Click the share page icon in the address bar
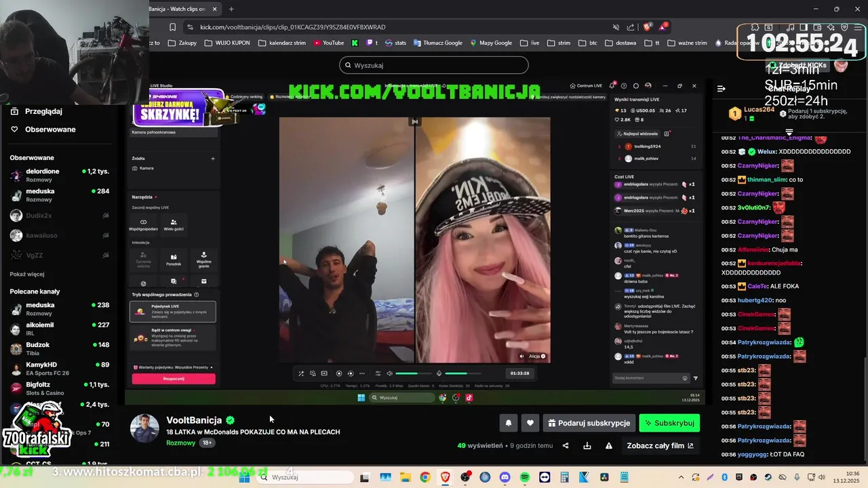 tap(631, 27)
